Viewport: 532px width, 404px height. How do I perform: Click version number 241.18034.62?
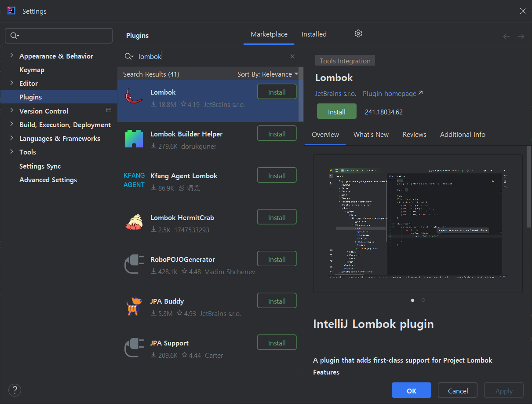click(384, 112)
